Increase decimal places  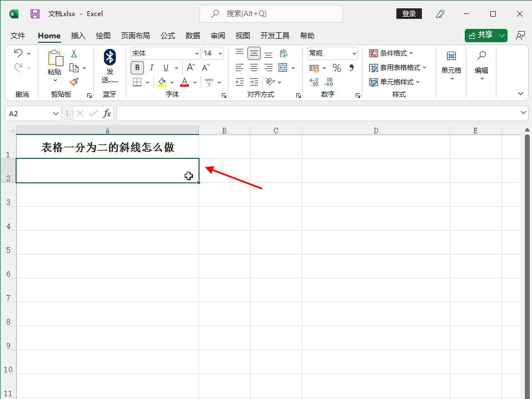click(314, 82)
